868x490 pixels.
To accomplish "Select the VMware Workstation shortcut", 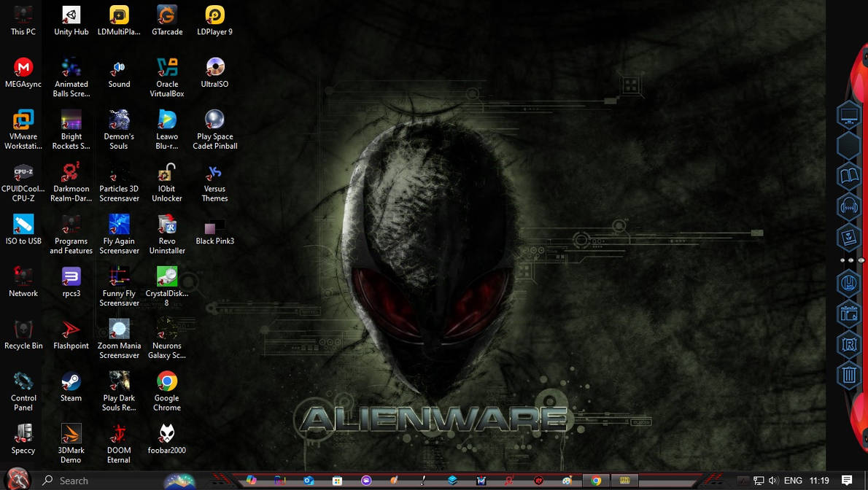I will click(x=23, y=130).
